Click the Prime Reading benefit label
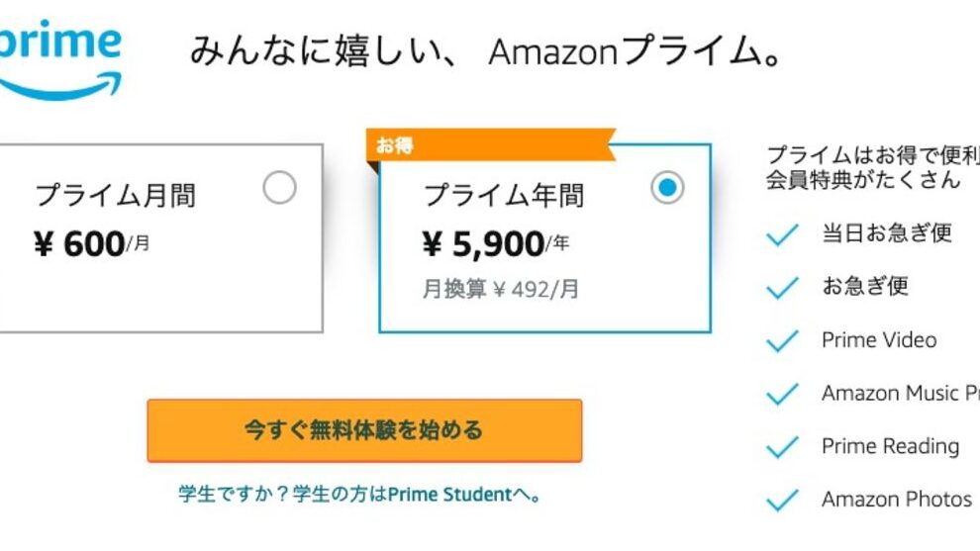The height and width of the screenshot is (551, 980). [890, 446]
